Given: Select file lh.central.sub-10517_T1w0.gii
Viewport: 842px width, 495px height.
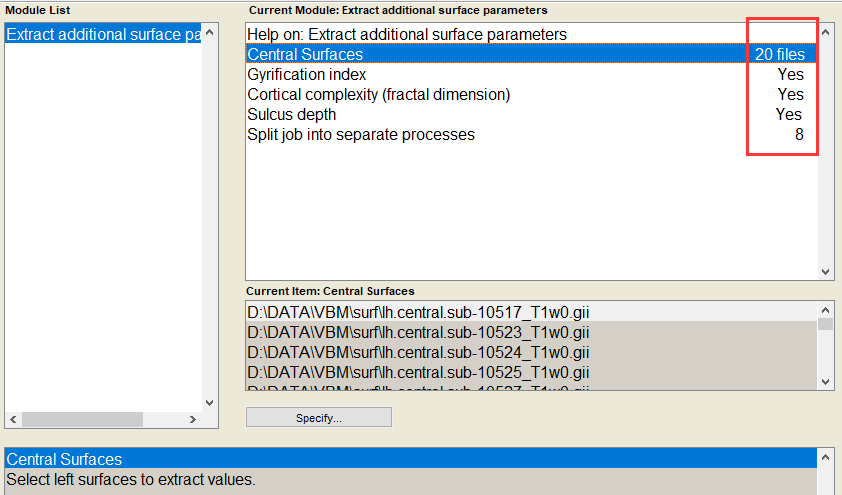Looking at the screenshot, I should coord(532,312).
